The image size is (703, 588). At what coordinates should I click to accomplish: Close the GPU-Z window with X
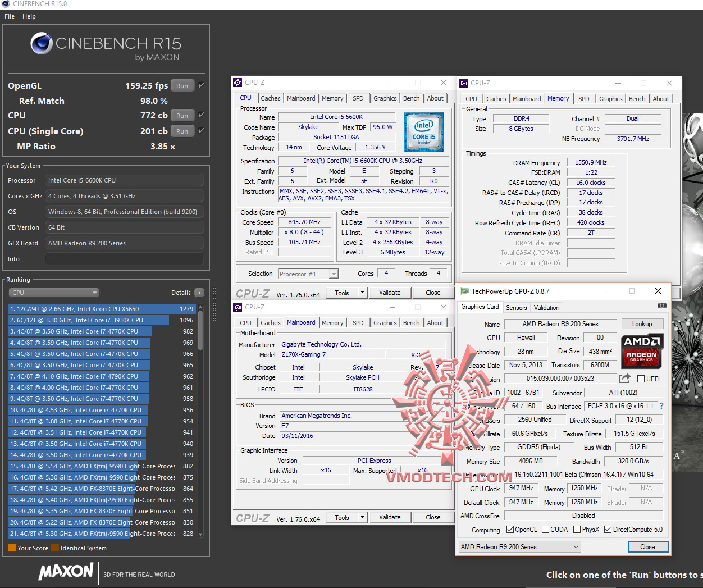click(658, 291)
